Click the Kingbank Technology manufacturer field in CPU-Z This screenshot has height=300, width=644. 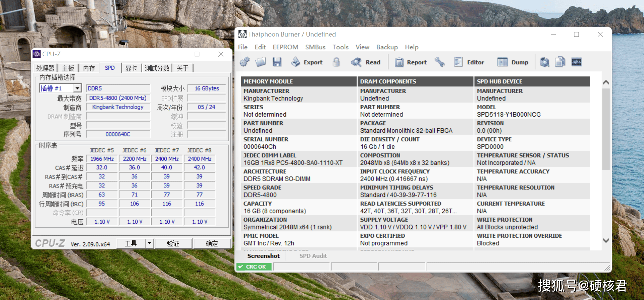118,107
